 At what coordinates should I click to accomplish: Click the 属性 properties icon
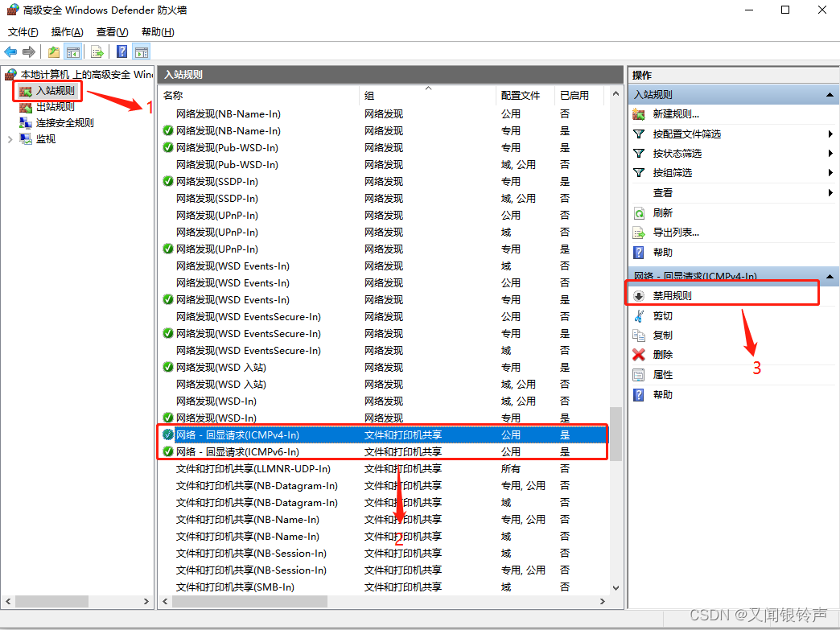click(639, 375)
